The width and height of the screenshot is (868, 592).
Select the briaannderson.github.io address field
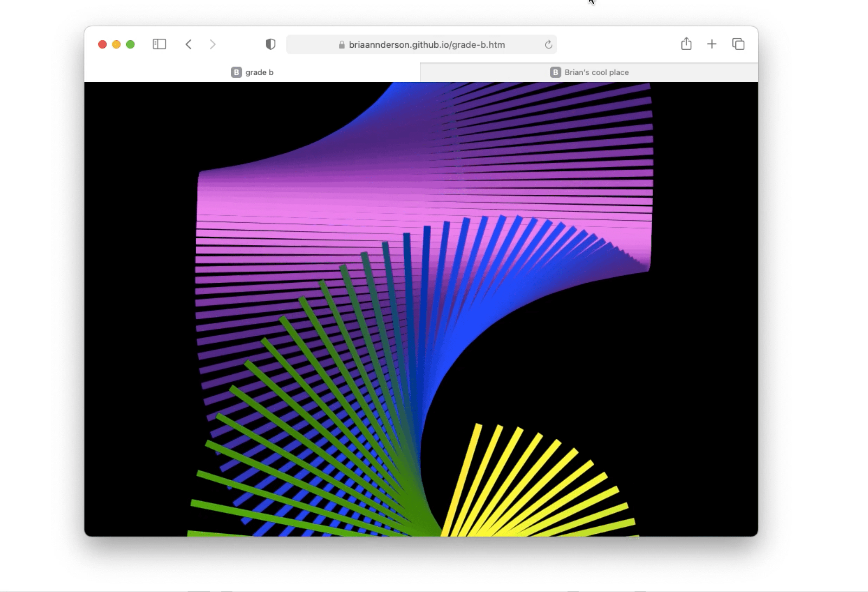pos(426,45)
